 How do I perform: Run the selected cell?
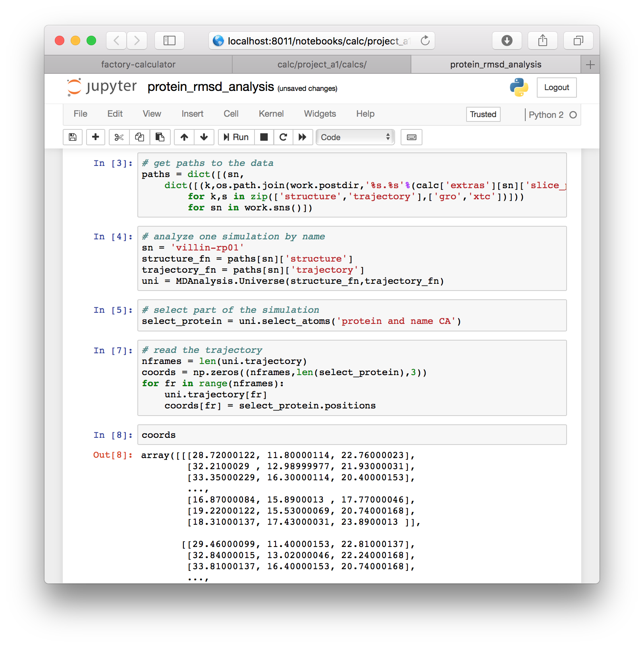tap(236, 137)
